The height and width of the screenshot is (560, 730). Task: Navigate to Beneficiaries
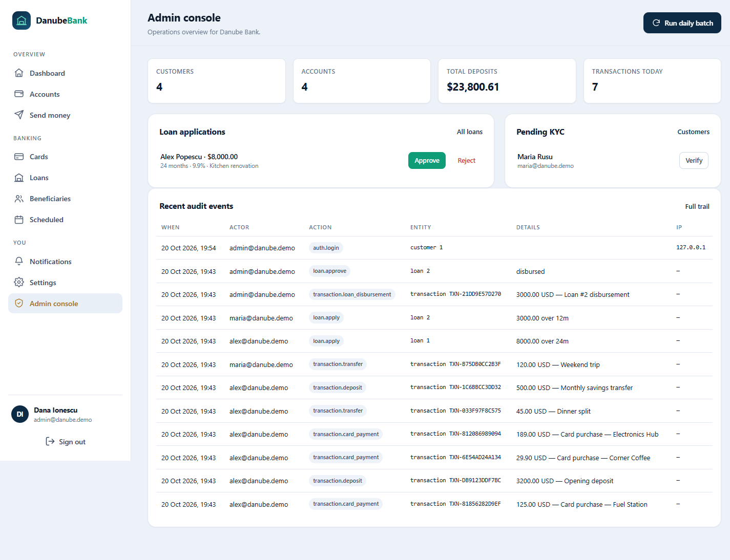pos(65,199)
